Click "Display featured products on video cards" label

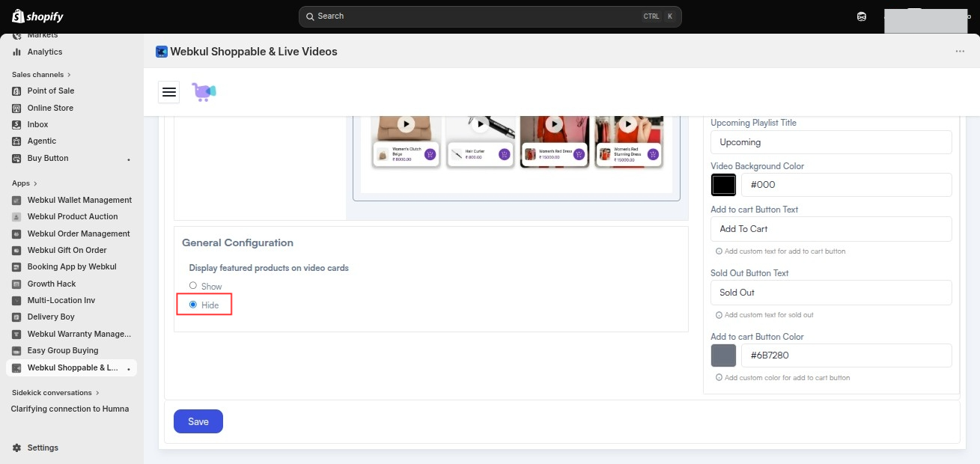point(269,268)
